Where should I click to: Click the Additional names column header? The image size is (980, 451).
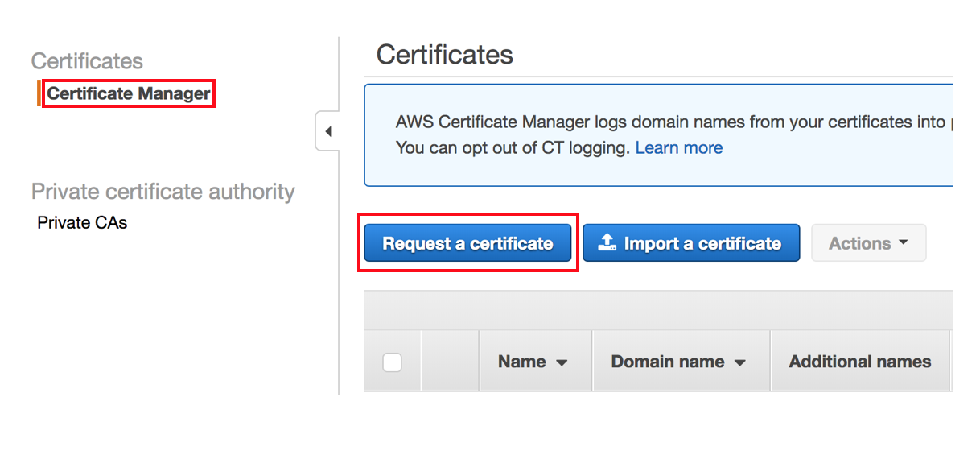tap(859, 362)
